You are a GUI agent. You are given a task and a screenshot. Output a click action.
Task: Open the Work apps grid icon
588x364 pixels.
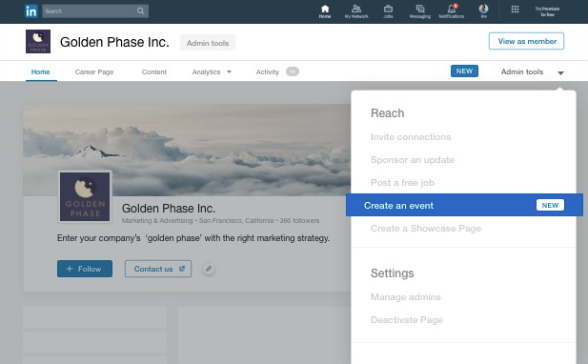(516, 10)
